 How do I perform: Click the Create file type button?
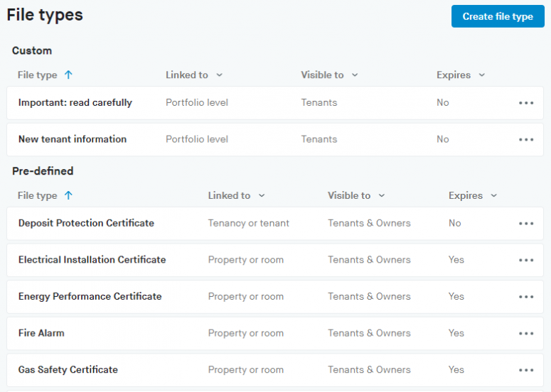pyautogui.click(x=498, y=16)
